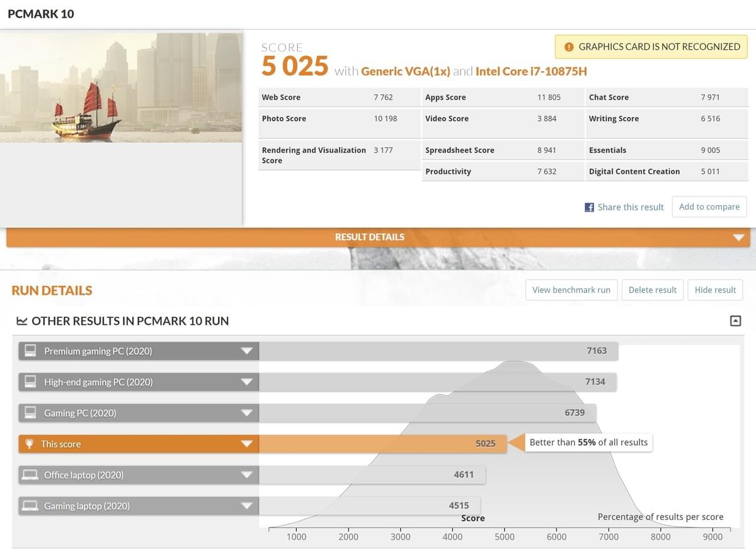Screen dimensions: 756x554
Task: Expand This score dropdown arrow
Action: click(x=246, y=444)
